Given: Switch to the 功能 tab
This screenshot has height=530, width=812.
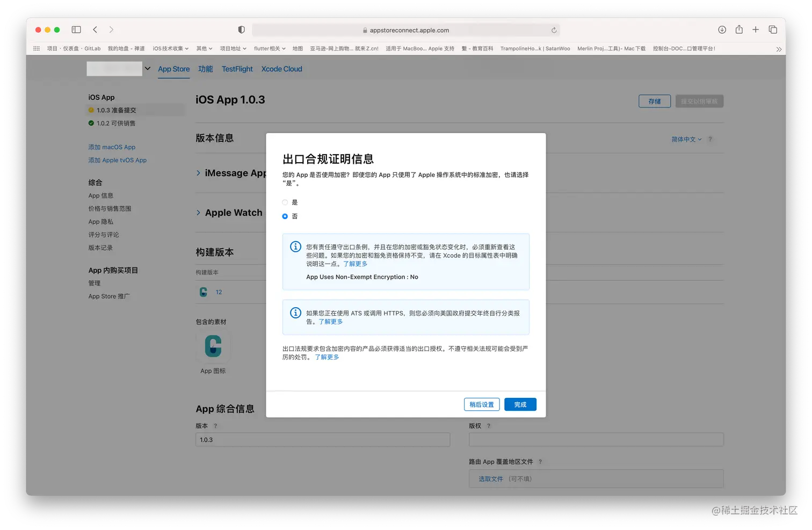Looking at the screenshot, I should point(205,69).
